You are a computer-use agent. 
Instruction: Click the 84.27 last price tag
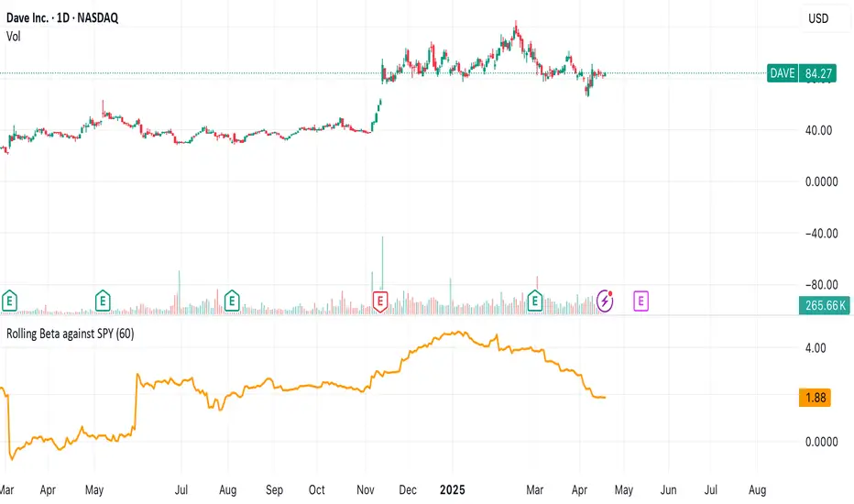817,73
